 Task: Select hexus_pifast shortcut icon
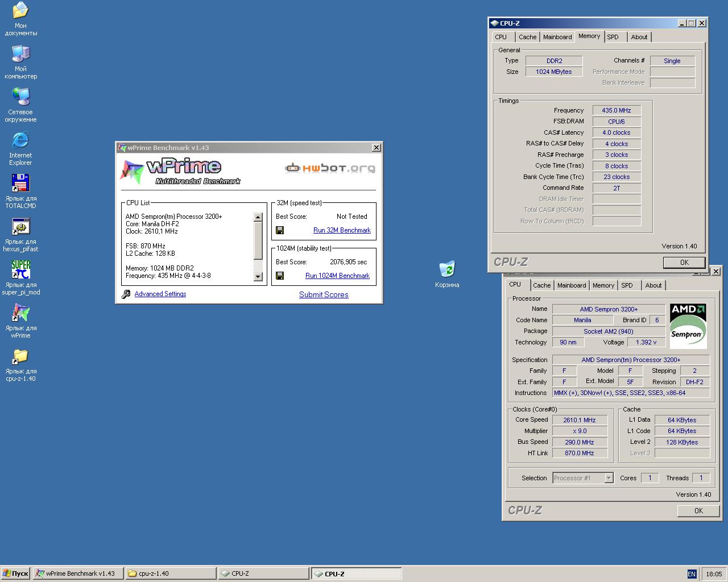pyautogui.click(x=20, y=227)
